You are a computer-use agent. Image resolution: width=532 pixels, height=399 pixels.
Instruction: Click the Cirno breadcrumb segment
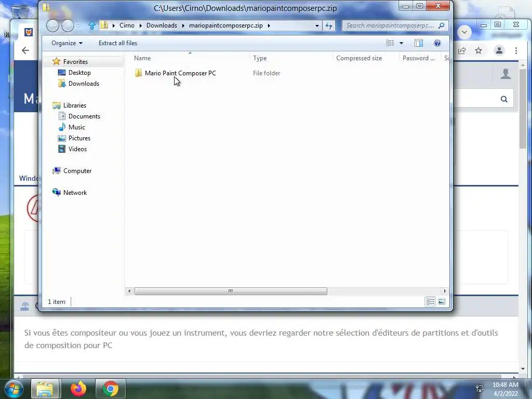pos(127,25)
